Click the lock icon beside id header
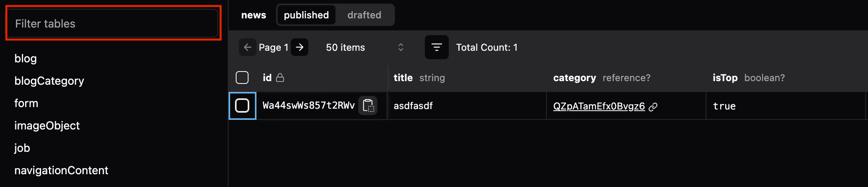The image size is (868, 187). pyautogui.click(x=280, y=78)
